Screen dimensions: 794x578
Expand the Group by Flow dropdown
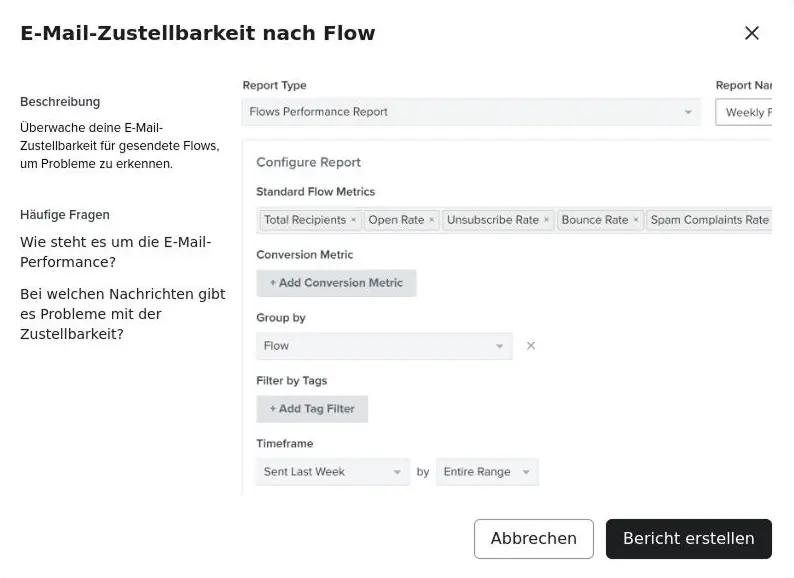tap(384, 346)
